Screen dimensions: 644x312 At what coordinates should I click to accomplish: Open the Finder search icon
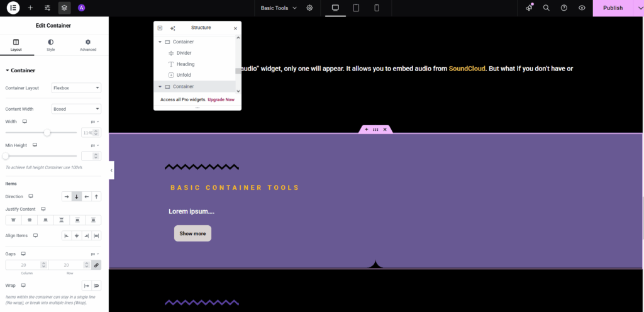[x=547, y=8]
